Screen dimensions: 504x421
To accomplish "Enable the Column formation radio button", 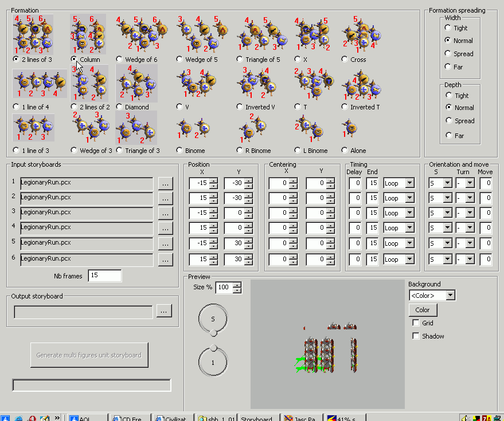I will tap(74, 59).
